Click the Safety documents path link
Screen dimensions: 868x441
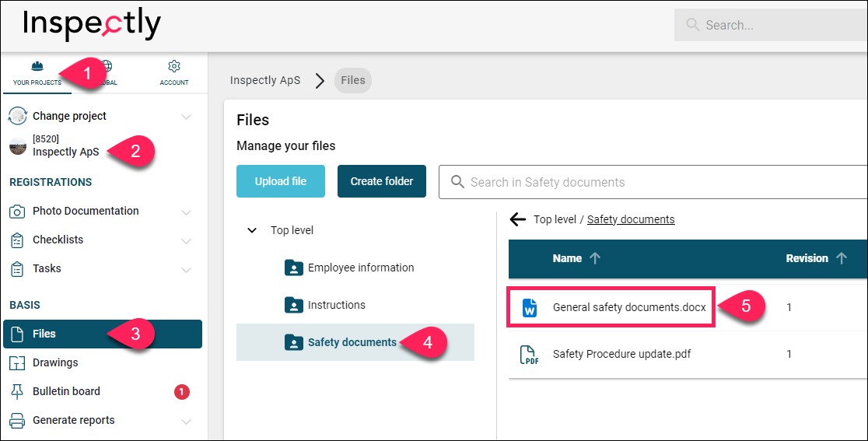(x=631, y=219)
